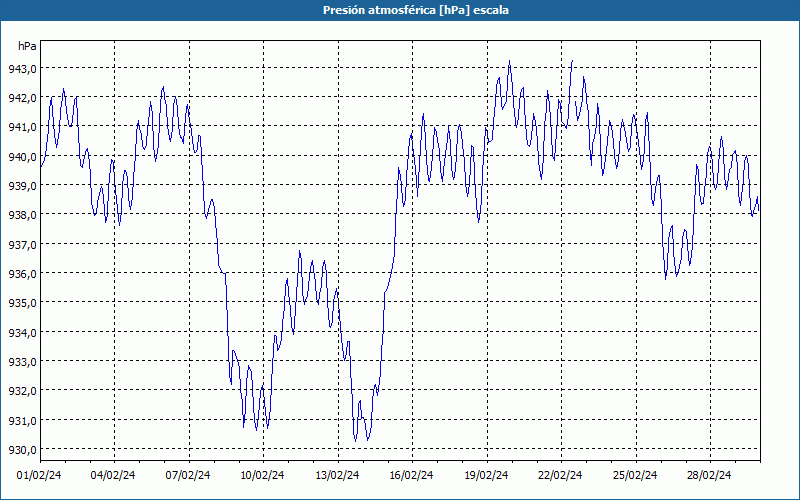The width and height of the screenshot is (800, 500).
Task: Click the chart title 'Presión atmosférica [hPa] escala'
Action: (x=415, y=10)
